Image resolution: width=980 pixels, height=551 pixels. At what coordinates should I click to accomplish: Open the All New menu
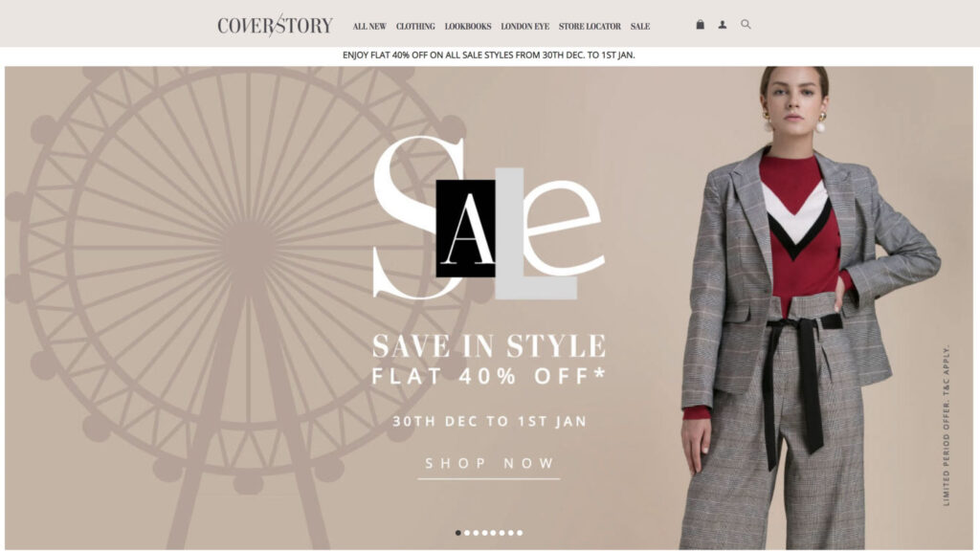click(369, 26)
